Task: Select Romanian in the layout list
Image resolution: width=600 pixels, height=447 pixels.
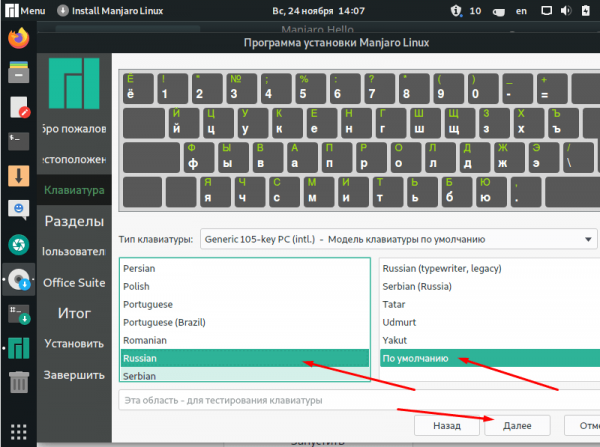Action: click(245, 340)
